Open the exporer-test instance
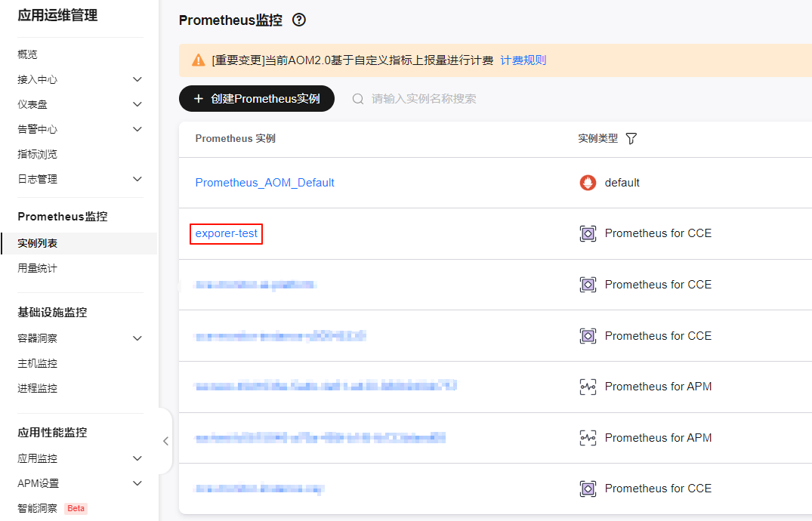Viewport: 812px width, 521px height. (227, 233)
